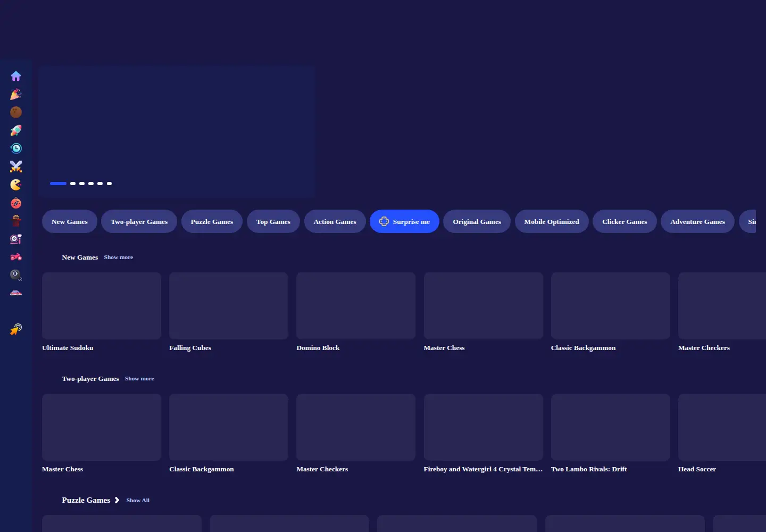Open the Original Games category pill
Screen dimensions: 766x532
pyautogui.click(x=477, y=221)
